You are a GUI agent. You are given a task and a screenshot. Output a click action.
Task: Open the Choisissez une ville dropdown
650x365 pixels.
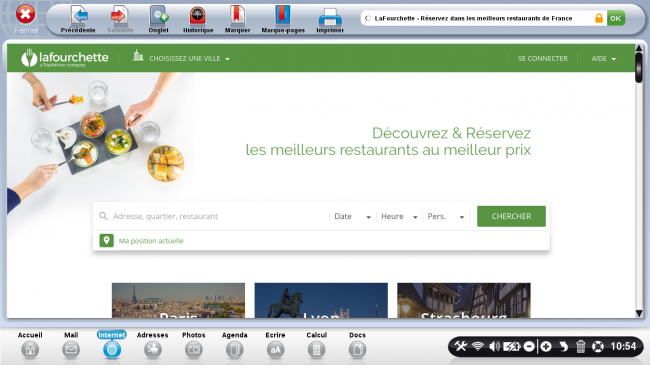pos(189,58)
